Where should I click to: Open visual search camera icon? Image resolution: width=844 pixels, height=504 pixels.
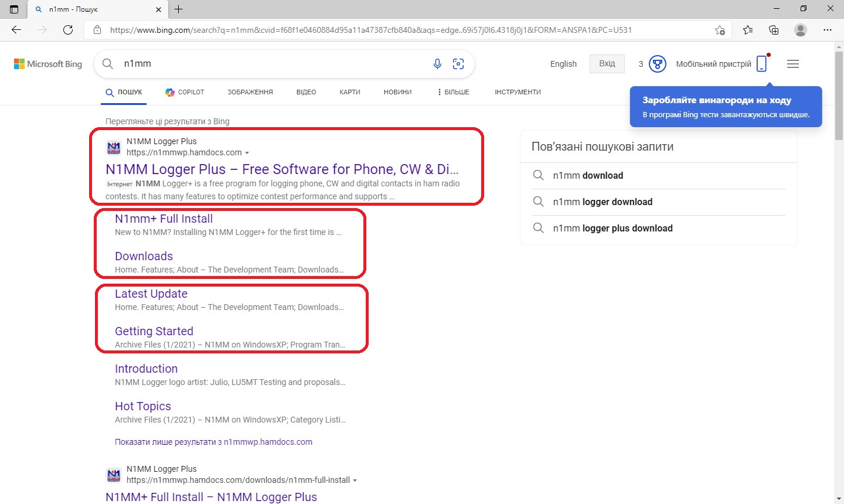458,64
